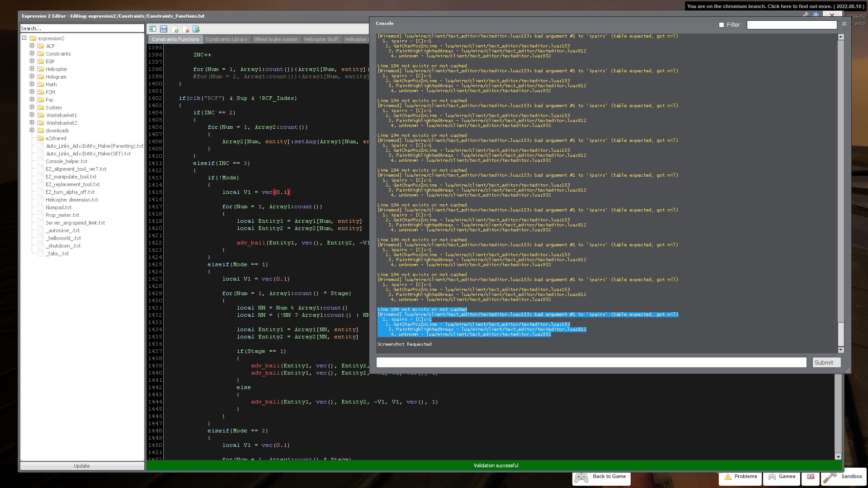Expand the Helicopter folder
Image resolution: width=868 pixels, height=488 pixels.
click(32, 69)
